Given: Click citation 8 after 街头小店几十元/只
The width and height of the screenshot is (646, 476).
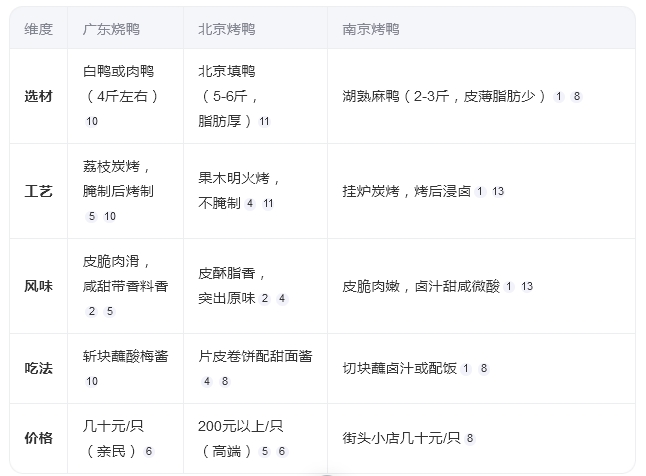Looking at the screenshot, I should tap(470, 438).
